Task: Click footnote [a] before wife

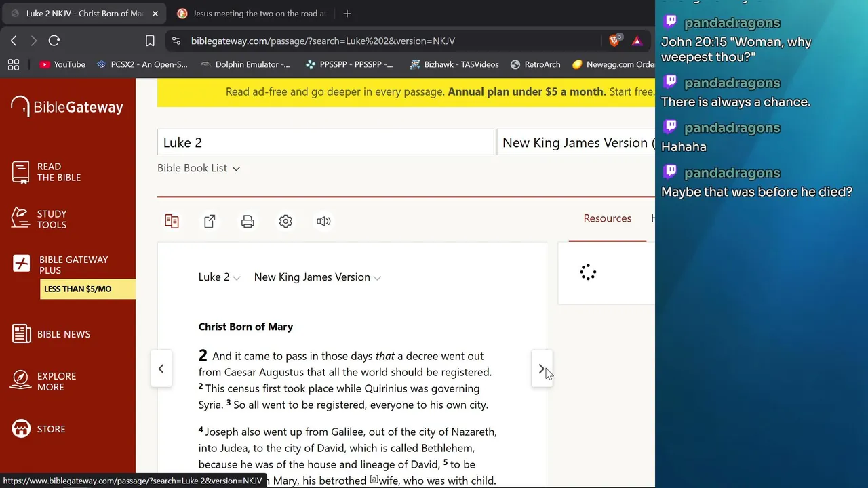Action: pos(374,479)
